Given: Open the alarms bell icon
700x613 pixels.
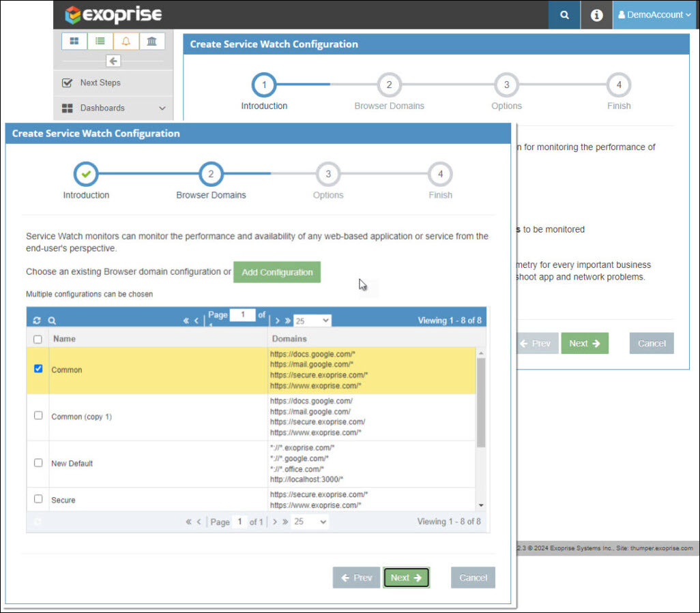Looking at the screenshot, I should (126, 41).
